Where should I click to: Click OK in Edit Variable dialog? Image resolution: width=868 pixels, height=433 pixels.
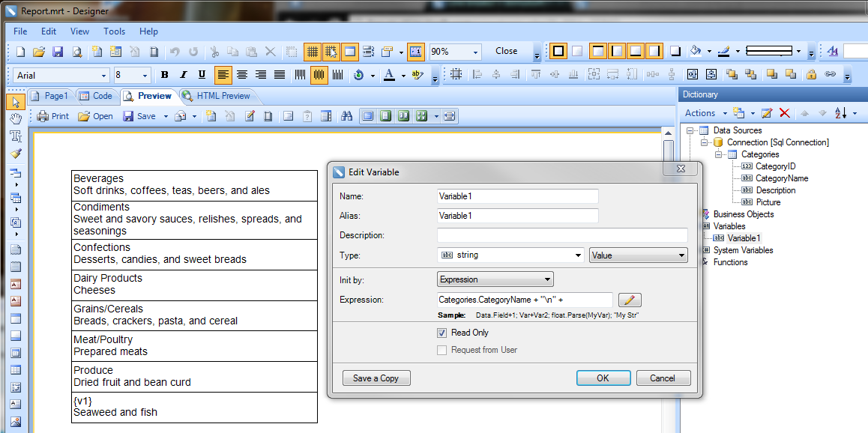(x=603, y=378)
